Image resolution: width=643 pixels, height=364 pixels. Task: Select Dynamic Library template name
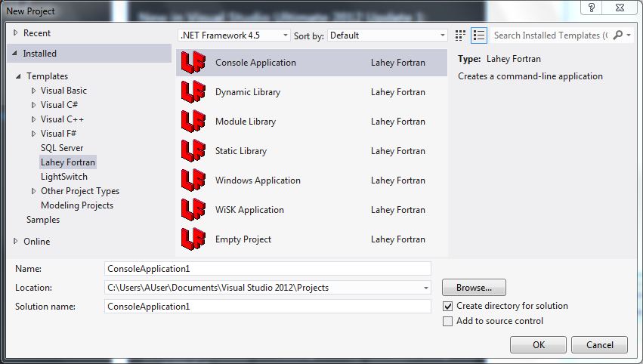(248, 92)
